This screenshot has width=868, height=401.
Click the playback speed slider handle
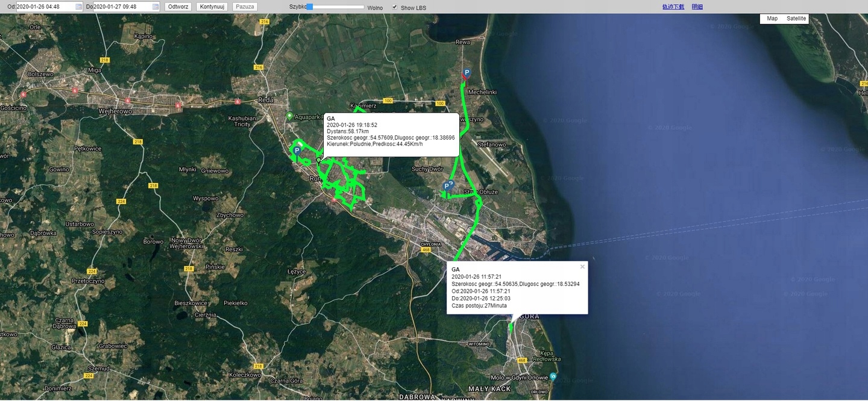pos(309,7)
